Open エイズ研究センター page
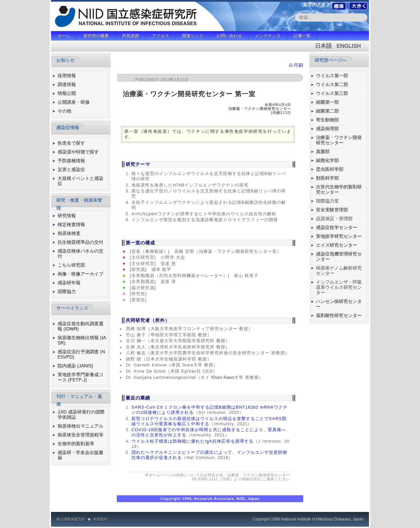 point(337,245)
